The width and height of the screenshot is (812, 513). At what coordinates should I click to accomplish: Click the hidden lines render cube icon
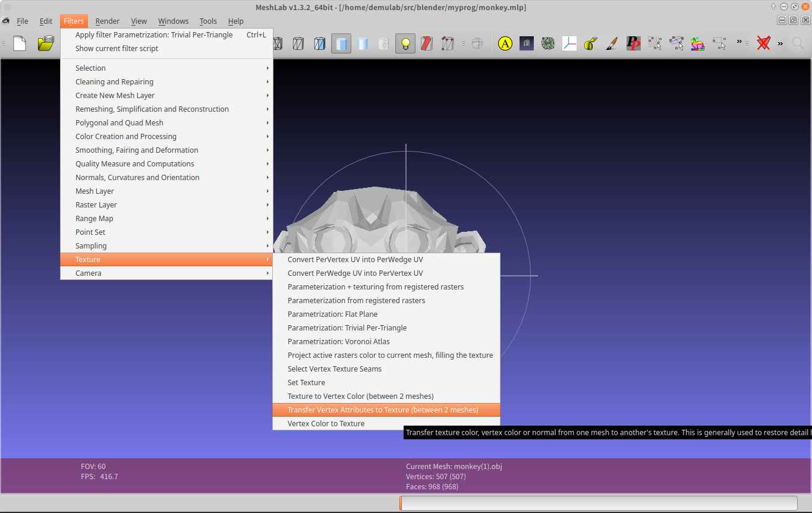pos(298,43)
